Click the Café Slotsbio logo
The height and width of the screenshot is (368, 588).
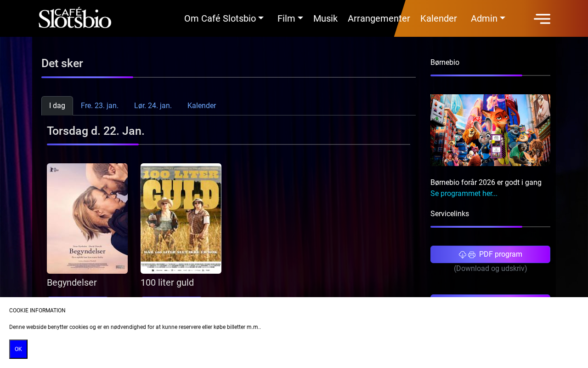point(75,18)
